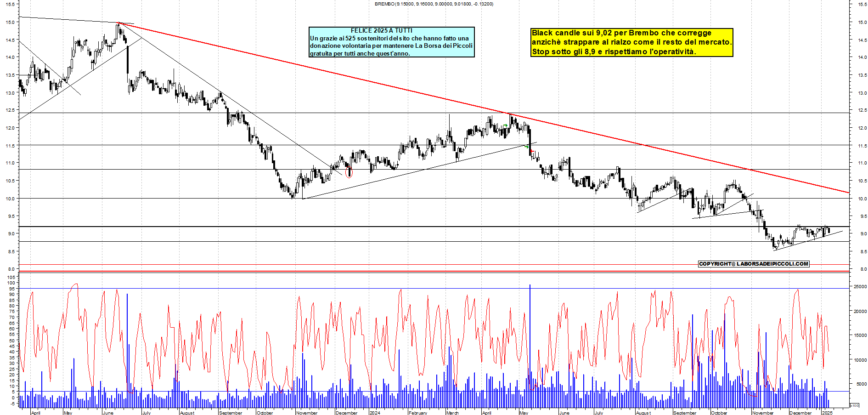Click the red arrow marker on the May 2024 gap-down candle
The width and height of the screenshot is (868, 415).
[532, 151]
